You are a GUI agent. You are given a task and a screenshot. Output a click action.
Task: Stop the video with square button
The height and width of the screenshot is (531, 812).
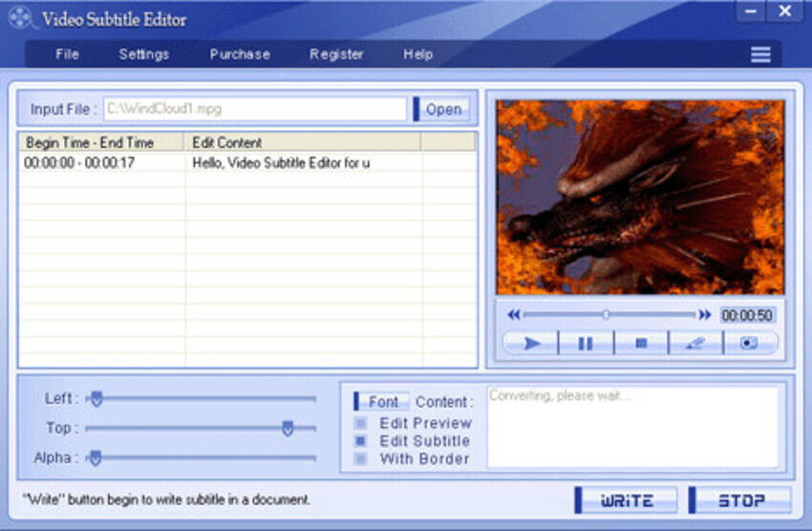641,343
